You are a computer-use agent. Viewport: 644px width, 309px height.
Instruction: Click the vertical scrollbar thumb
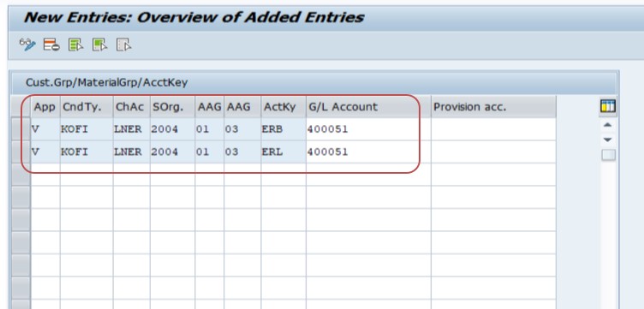click(608, 155)
